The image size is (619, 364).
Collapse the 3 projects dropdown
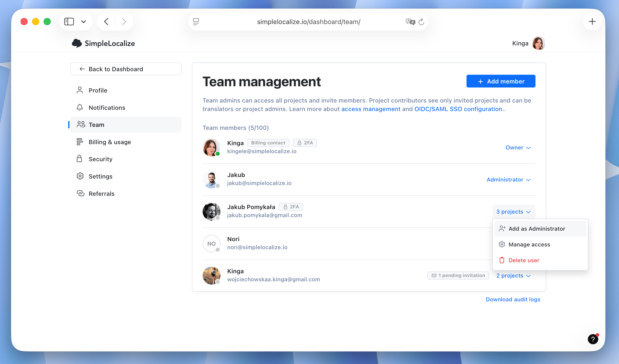[514, 212]
